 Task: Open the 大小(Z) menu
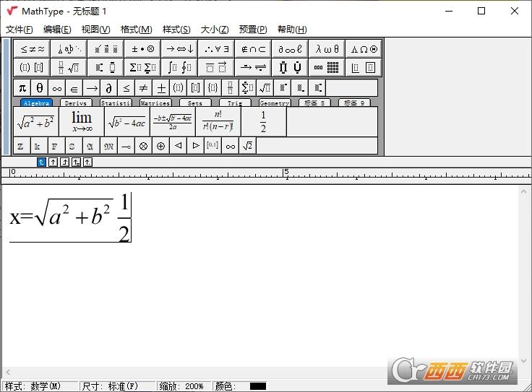click(x=215, y=30)
